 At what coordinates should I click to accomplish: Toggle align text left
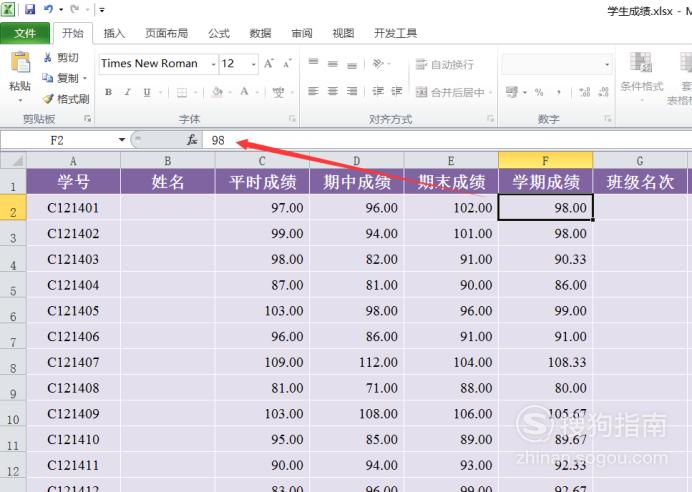pyautogui.click(x=313, y=91)
